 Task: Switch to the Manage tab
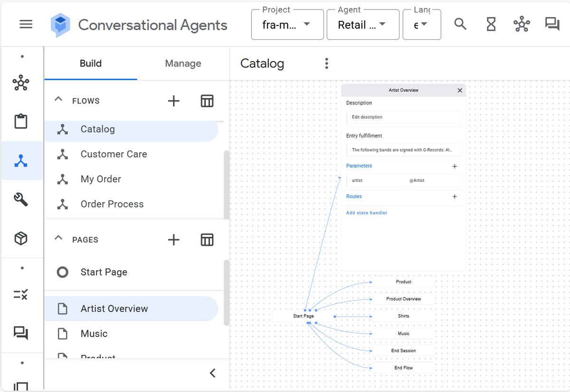coord(183,63)
